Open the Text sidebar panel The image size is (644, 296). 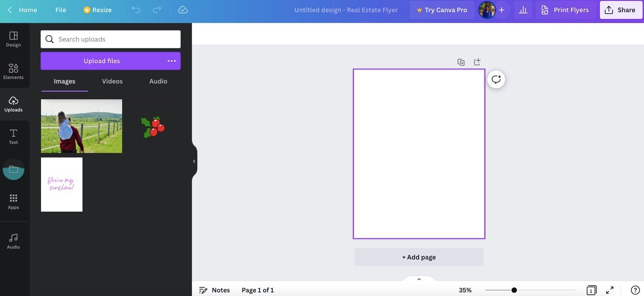[14, 137]
